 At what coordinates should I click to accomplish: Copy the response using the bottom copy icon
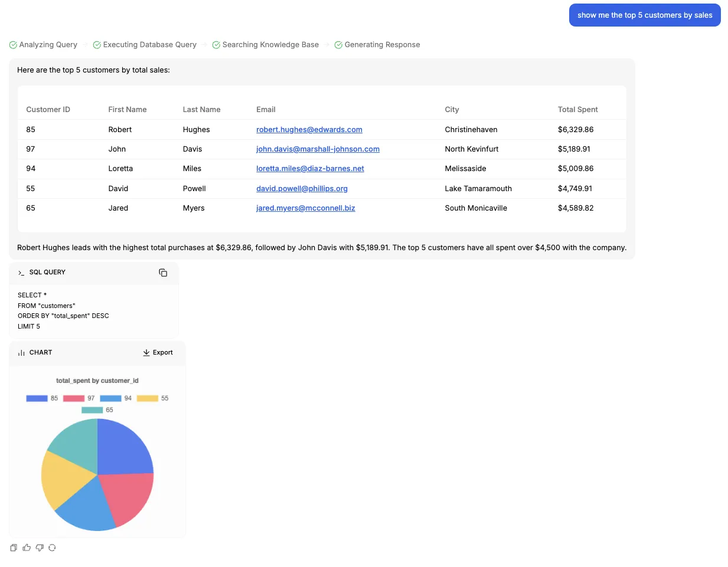(14, 548)
